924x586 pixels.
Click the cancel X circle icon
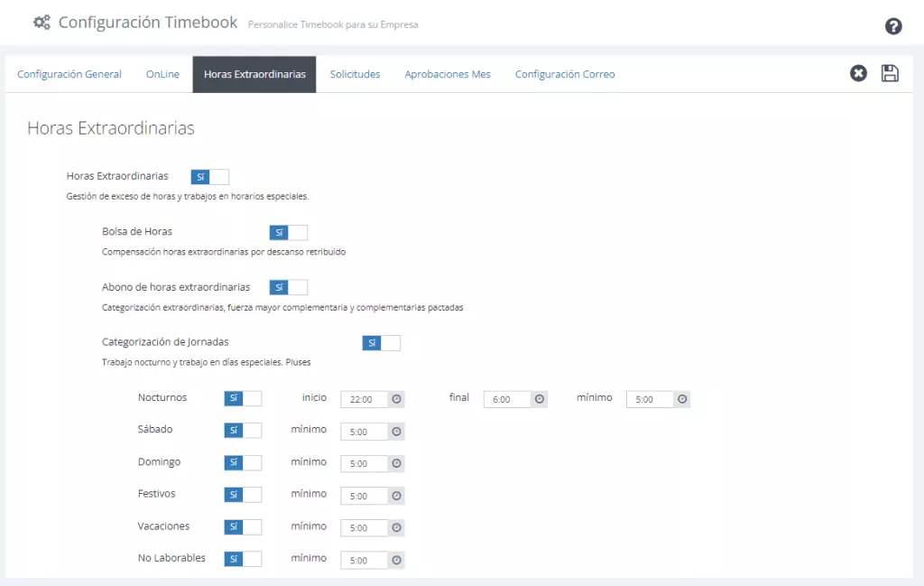[858, 73]
